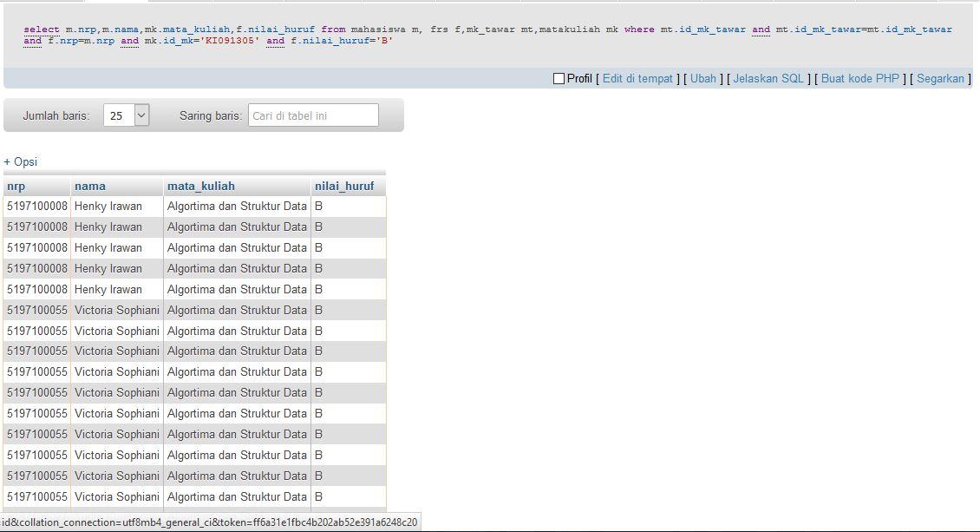Click the keyword from in the SQL query

[334, 30]
